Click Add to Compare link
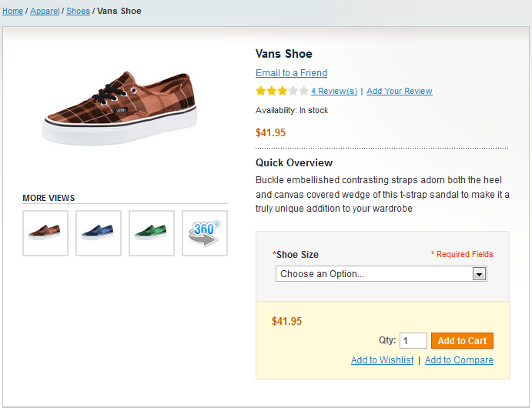This screenshot has width=532, height=408. 459,360
